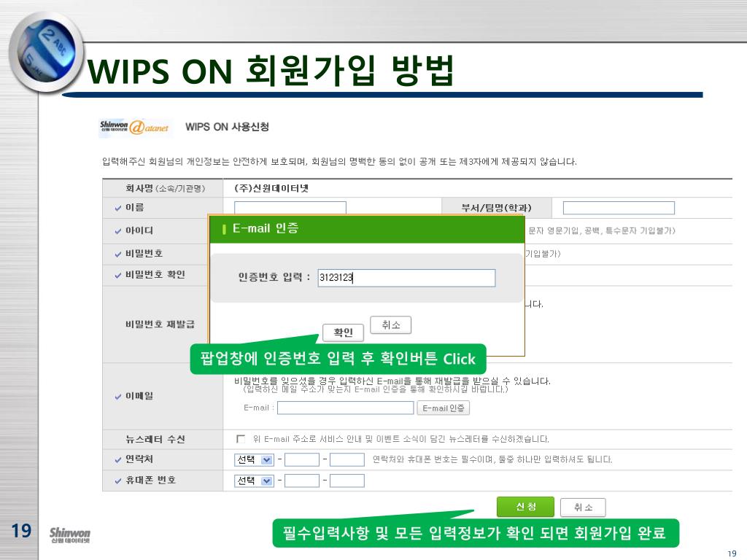Click the 확인 button in E-mail 인증 popup
The image size is (747, 560).
click(343, 332)
